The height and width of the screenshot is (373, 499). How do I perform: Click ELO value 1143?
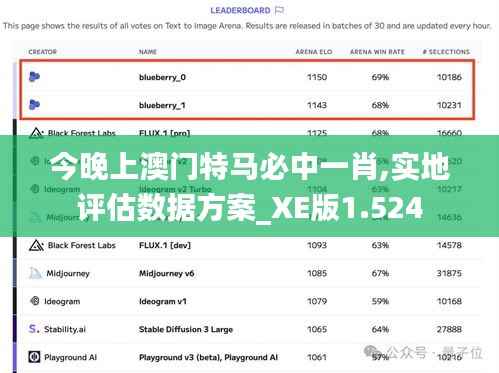[x=317, y=105]
